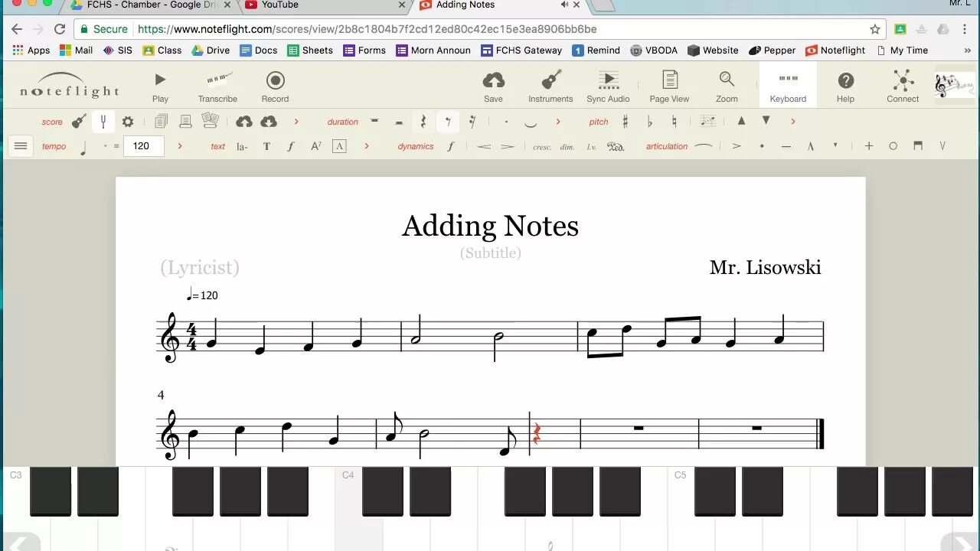This screenshot has height=551, width=980.
Task: Apply a flat accidental
Action: [650, 122]
